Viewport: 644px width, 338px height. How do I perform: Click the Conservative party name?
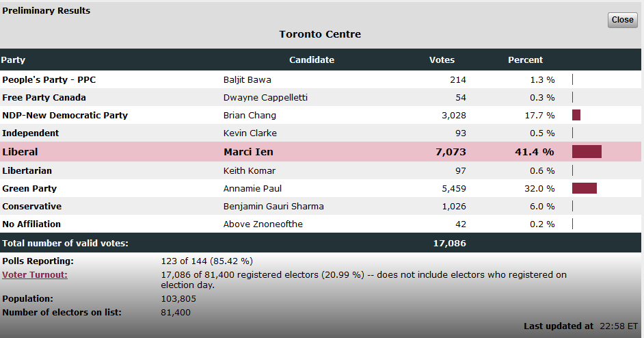coord(32,206)
